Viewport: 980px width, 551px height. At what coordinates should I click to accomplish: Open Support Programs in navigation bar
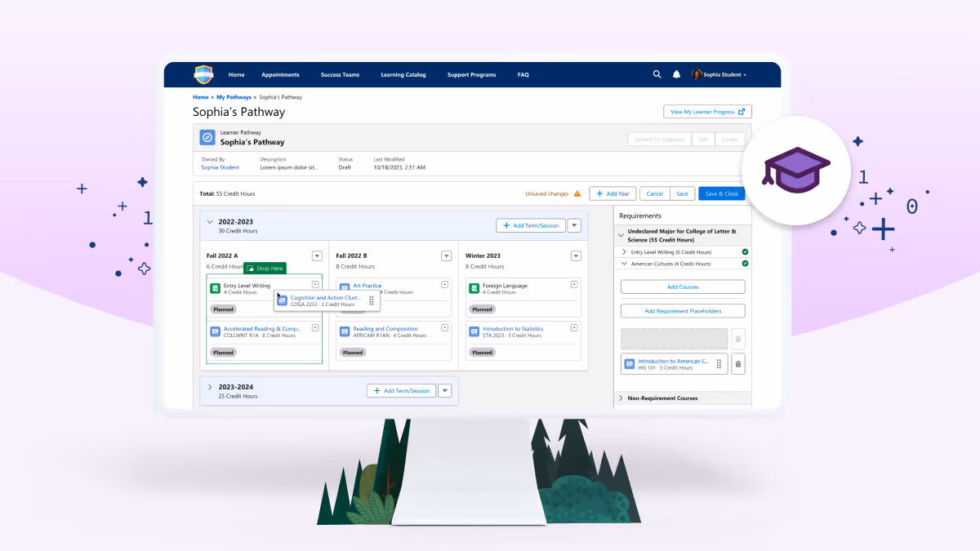coord(471,74)
